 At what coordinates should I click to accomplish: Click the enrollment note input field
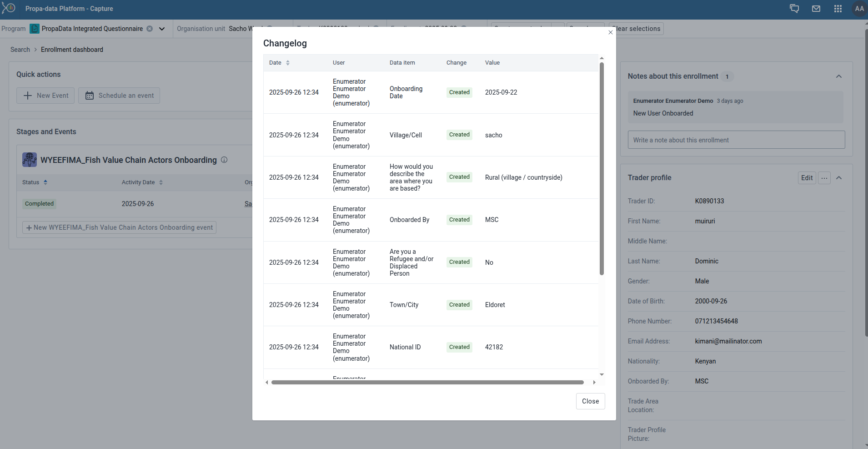(x=736, y=140)
